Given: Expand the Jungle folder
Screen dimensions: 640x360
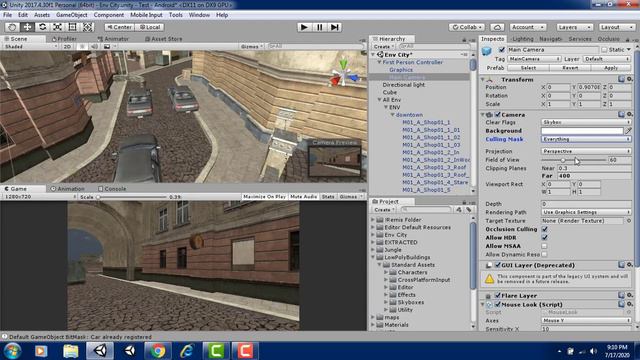Looking at the screenshot, I should (373, 250).
